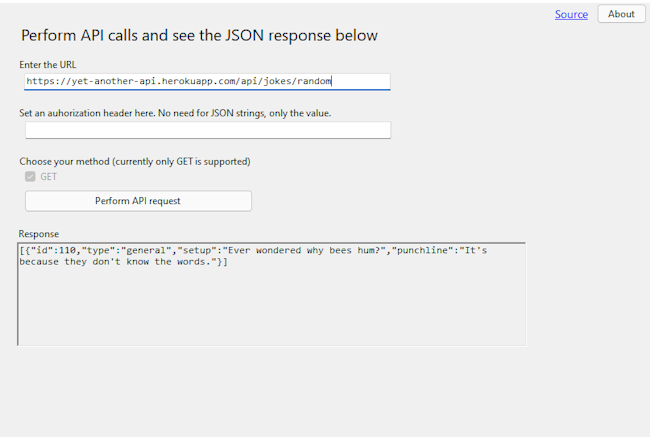This screenshot has width=650, height=437.
Task: Place cursor on 'random' in the URL
Action: click(314, 81)
